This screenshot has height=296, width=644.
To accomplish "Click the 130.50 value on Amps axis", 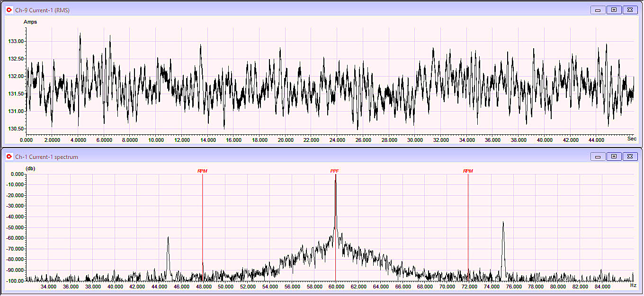I will coord(16,129).
